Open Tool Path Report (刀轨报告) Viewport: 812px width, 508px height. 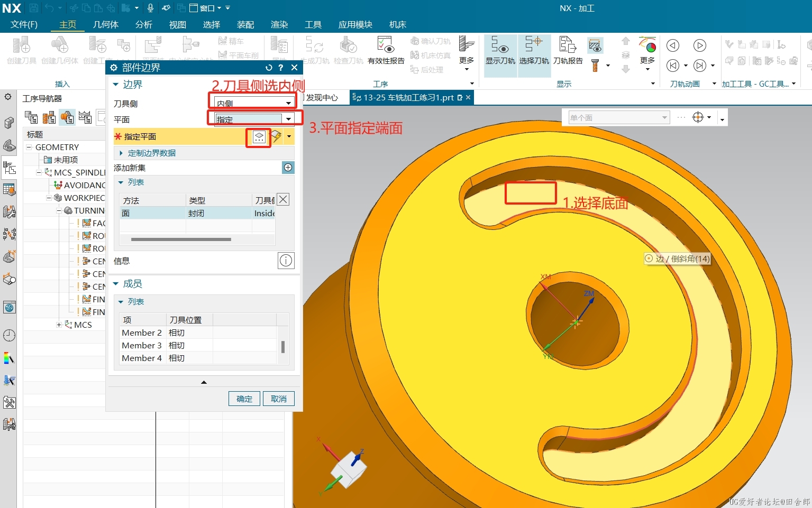point(568,51)
